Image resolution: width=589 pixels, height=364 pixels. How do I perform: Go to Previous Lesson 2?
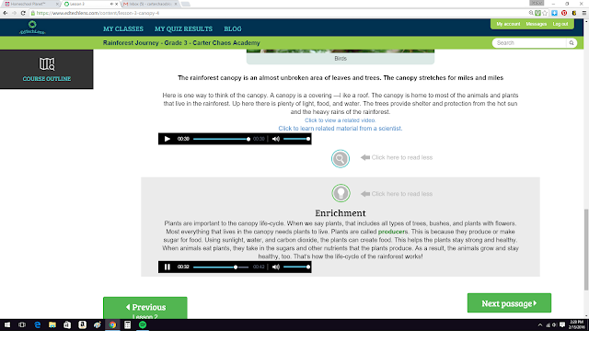point(145,308)
